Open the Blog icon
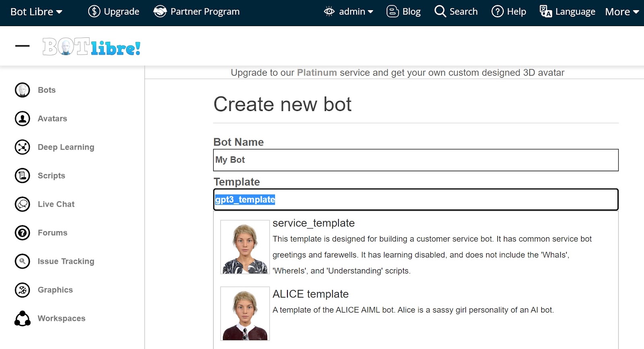644x349 pixels. (x=392, y=11)
